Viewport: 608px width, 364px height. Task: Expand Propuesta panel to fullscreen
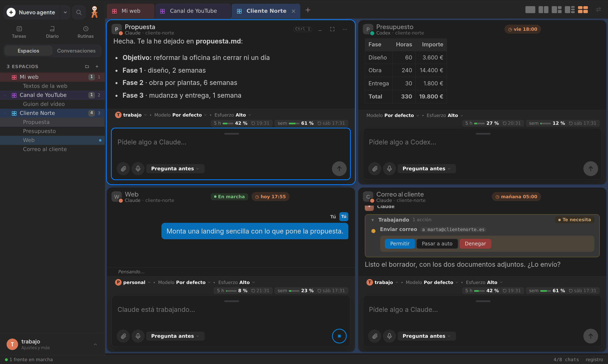point(332,29)
